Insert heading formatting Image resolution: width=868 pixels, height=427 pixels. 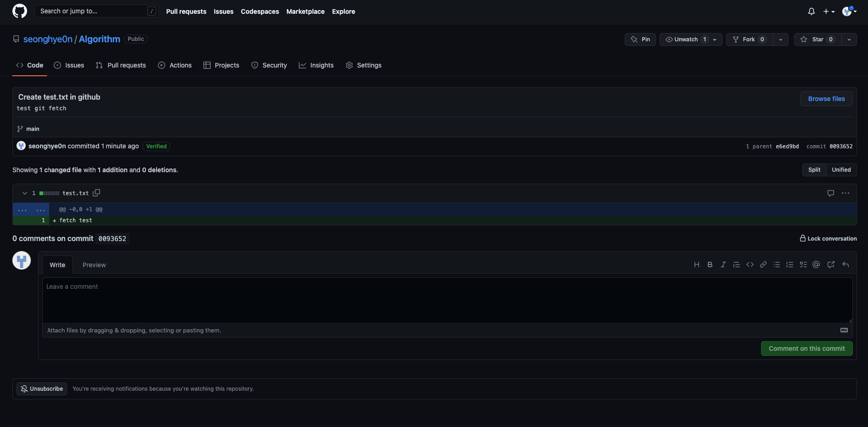click(x=697, y=264)
